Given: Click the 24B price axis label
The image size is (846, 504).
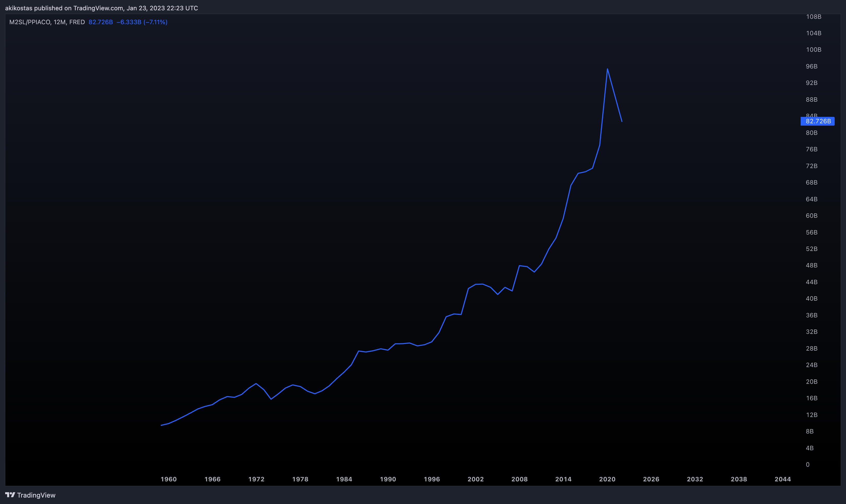Looking at the screenshot, I should [x=811, y=365].
